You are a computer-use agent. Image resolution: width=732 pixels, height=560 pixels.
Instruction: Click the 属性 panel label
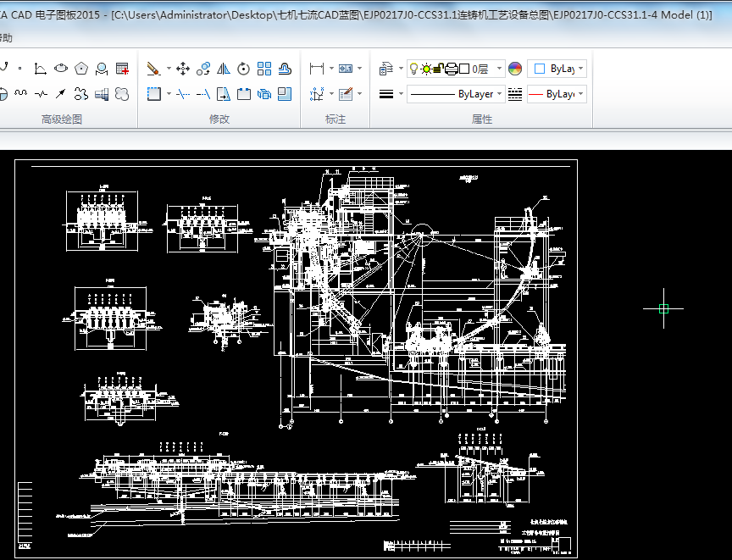click(482, 119)
